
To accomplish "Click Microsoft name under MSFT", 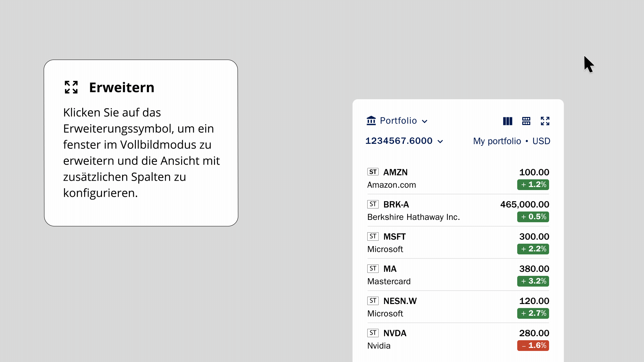I will click(x=385, y=249).
